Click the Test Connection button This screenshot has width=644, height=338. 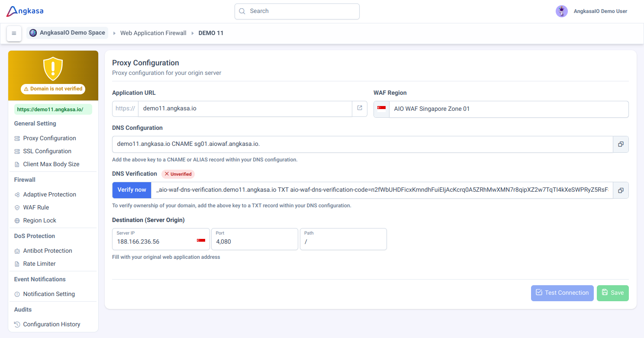click(562, 293)
